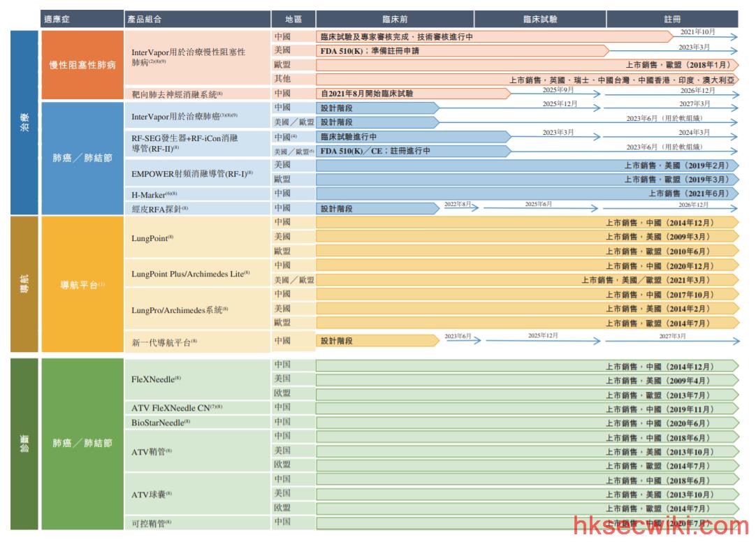
Task: Click the 2022年8月 date label
Action: coord(457,204)
